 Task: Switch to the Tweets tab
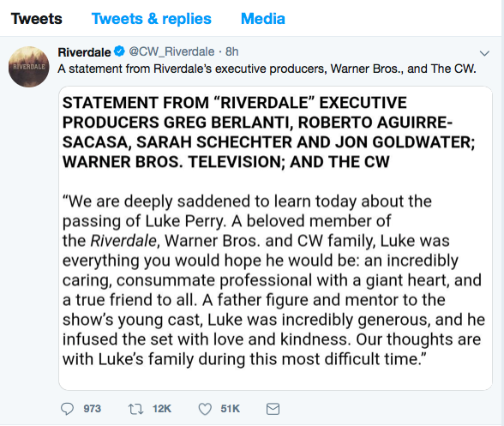point(36,19)
